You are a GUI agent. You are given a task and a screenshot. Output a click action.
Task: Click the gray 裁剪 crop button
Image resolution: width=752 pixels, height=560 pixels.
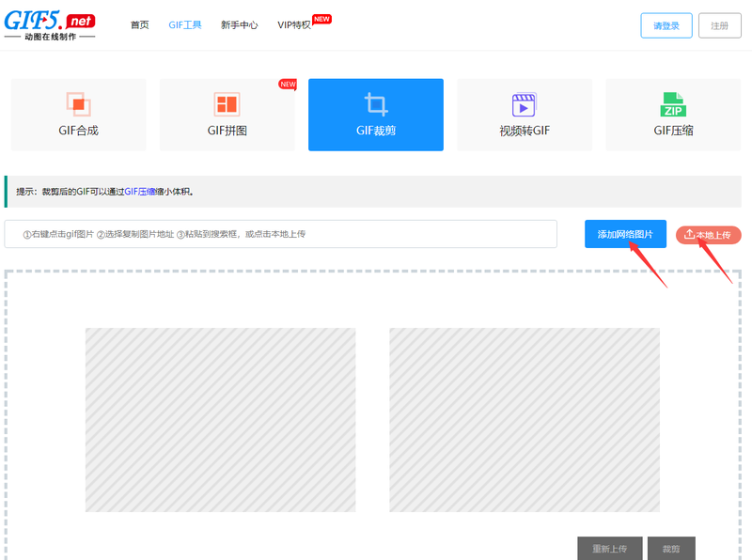coord(671,549)
